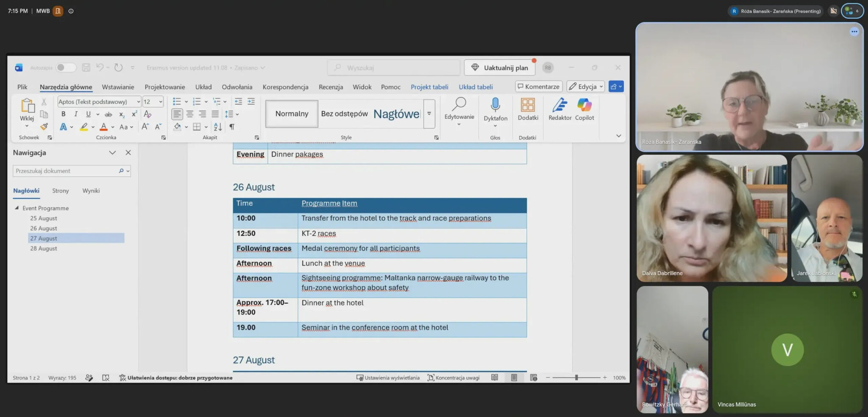Undo the last action
This screenshot has height=417, width=868.
click(x=100, y=67)
